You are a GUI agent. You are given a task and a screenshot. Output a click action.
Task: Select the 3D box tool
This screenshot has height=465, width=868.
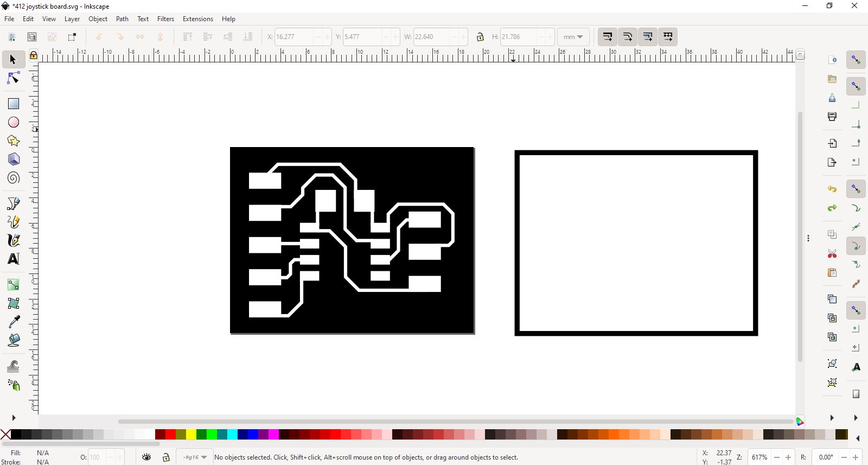pos(14,160)
